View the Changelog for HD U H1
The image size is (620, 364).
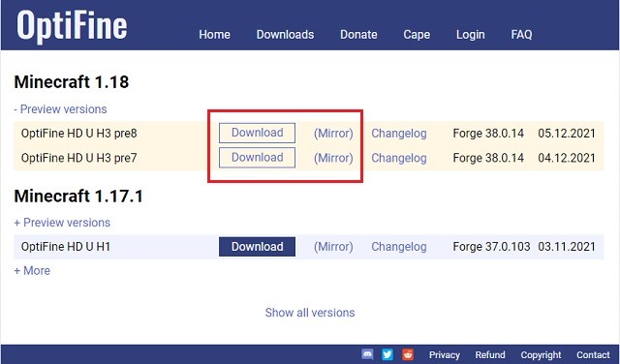pyautogui.click(x=399, y=247)
